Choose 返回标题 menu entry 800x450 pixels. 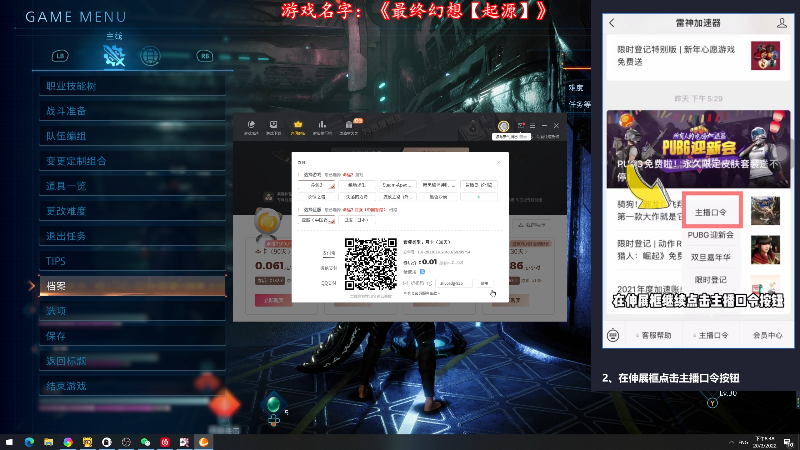(132, 361)
